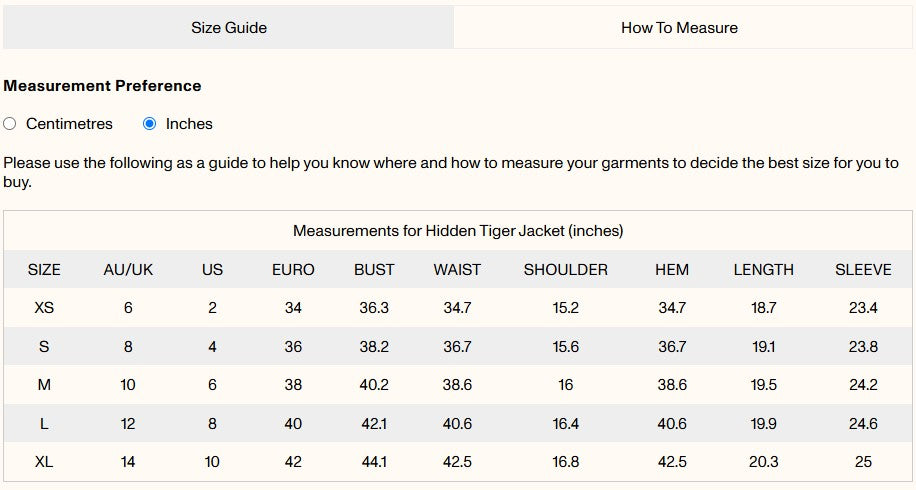Click the AU/UK column header
Screen dimensions: 916x490
pos(128,270)
